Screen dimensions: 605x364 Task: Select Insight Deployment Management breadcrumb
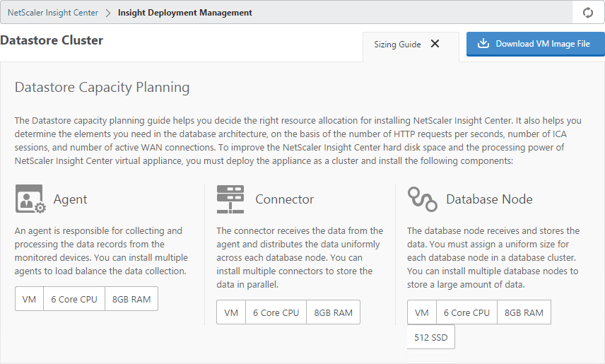point(184,13)
